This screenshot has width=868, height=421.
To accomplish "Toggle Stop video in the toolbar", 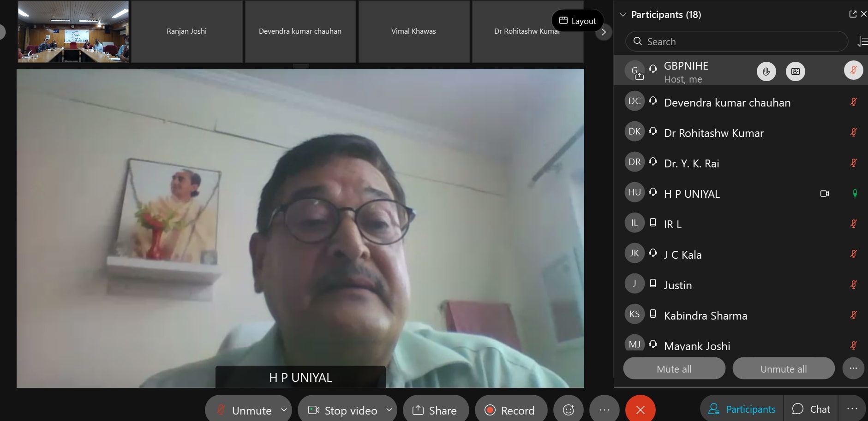I will [x=344, y=410].
